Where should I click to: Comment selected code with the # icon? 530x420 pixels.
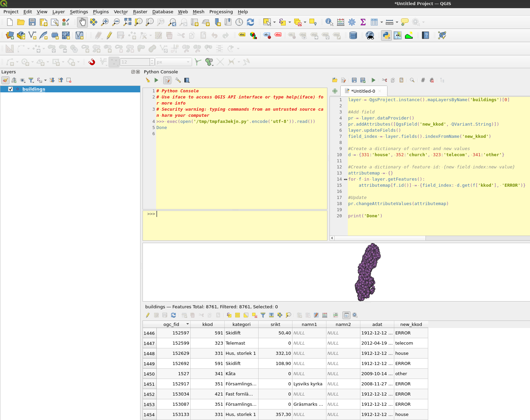tap(423, 80)
